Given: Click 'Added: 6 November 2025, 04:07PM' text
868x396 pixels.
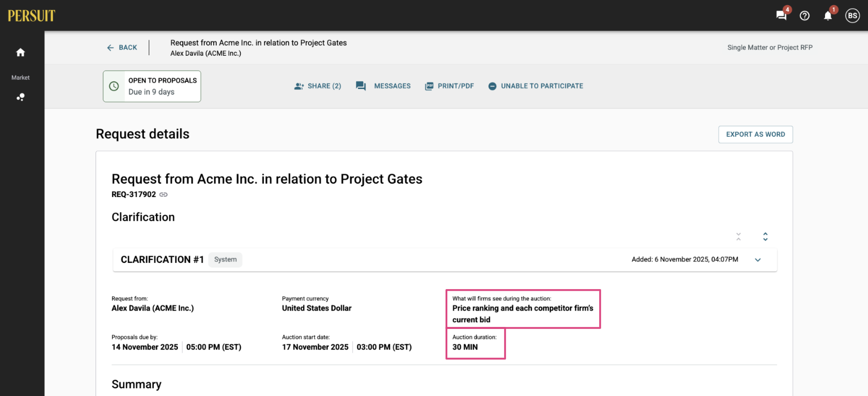Looking at the screenshot, I should pos(685,259).
